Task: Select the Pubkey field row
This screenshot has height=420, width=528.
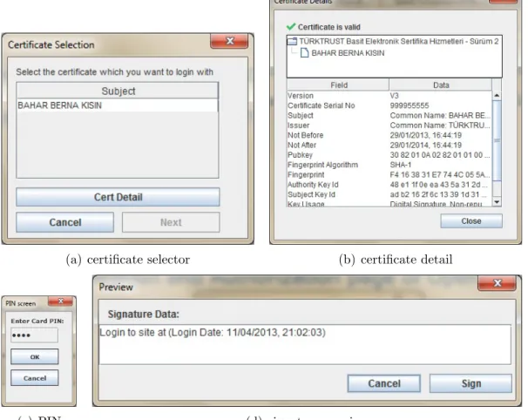Action: [x=389, y=155]
